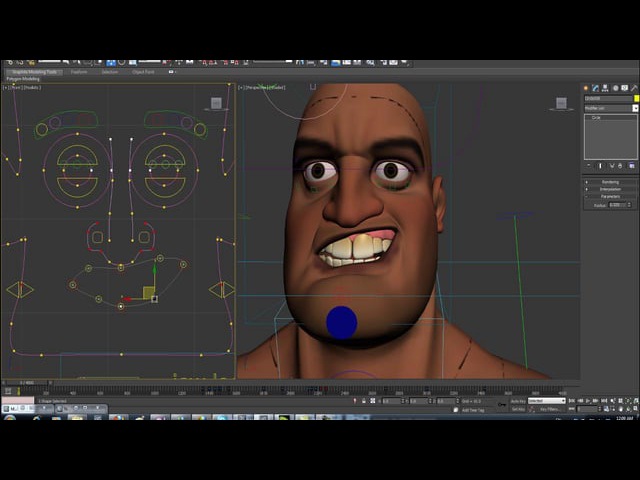Select the blue chin circle control
Image resolution: width=640 pixels, height=480 pixels.
pos(342,322)
